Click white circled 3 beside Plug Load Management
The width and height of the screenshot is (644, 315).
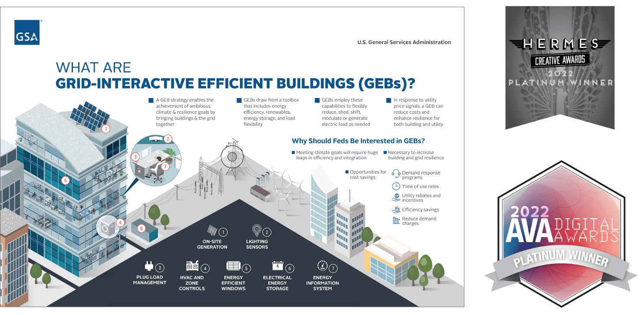tap(160, 268)
